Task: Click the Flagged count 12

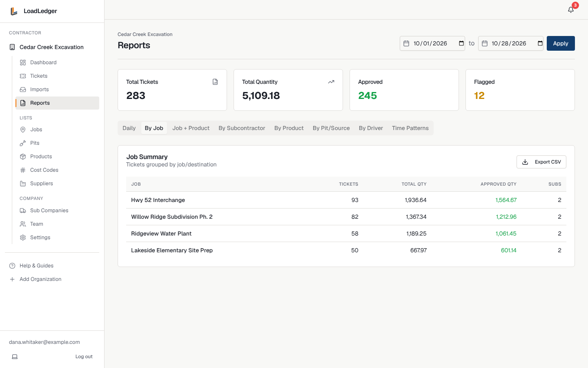Action: tap(479, 96)
